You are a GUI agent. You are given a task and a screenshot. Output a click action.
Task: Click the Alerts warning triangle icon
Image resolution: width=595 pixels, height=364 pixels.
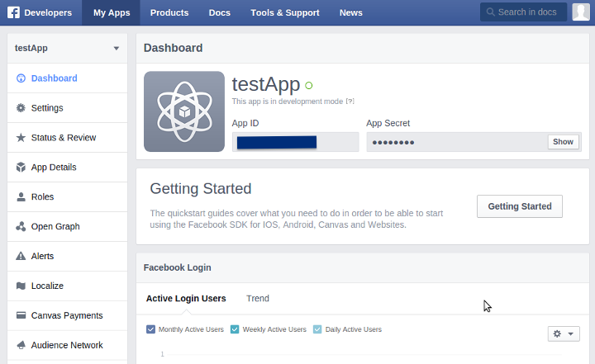[x=21, y=256]
